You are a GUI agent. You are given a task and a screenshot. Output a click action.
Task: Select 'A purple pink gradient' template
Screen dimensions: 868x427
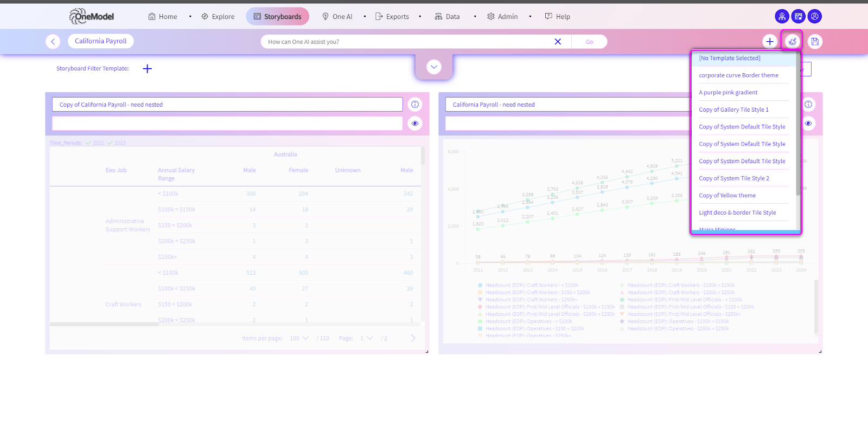tap(728, 93)
